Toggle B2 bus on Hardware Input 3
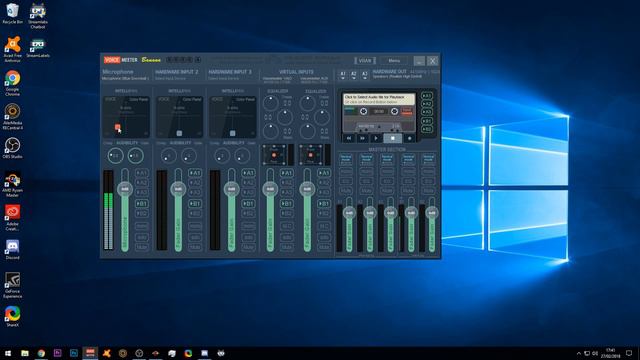 point(248,213)
